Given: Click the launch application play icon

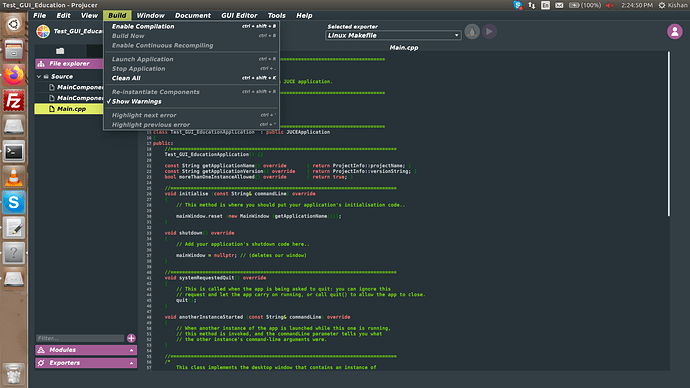Looking at the screenshot, I should (489, 32).
